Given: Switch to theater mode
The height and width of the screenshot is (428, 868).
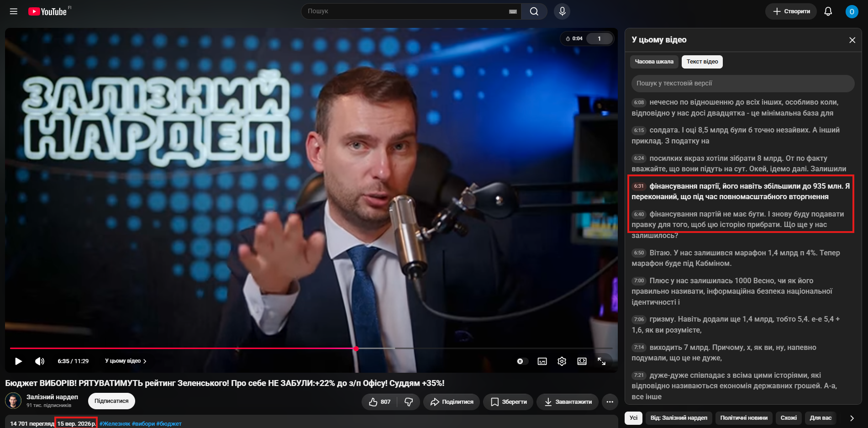Looking at the screenshot, I should [x=582, y=361].
